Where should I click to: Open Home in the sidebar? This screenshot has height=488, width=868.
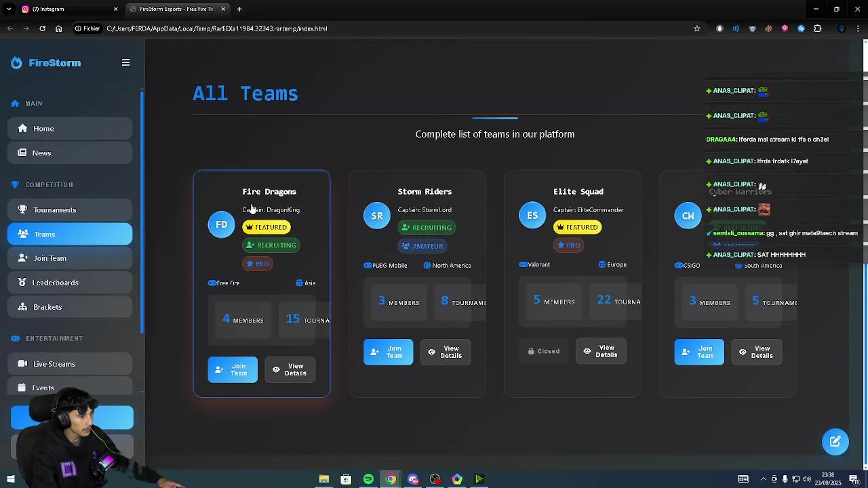70,128
